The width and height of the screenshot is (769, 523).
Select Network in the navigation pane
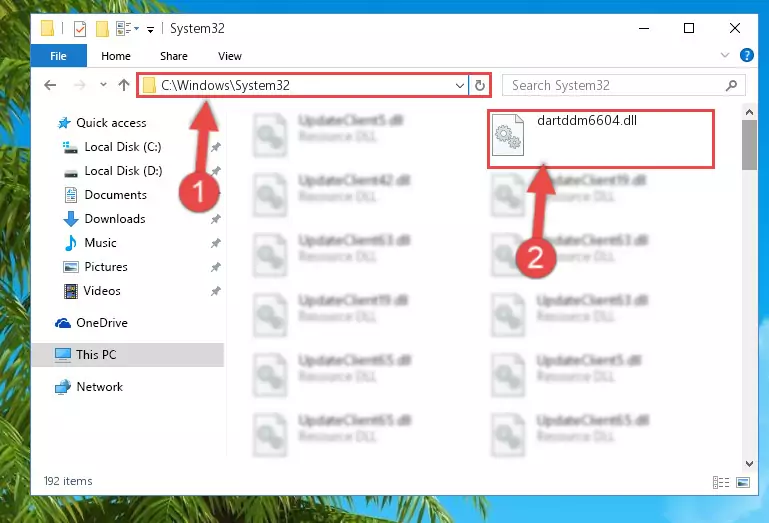pyautogui.click(x=100, y=387)
